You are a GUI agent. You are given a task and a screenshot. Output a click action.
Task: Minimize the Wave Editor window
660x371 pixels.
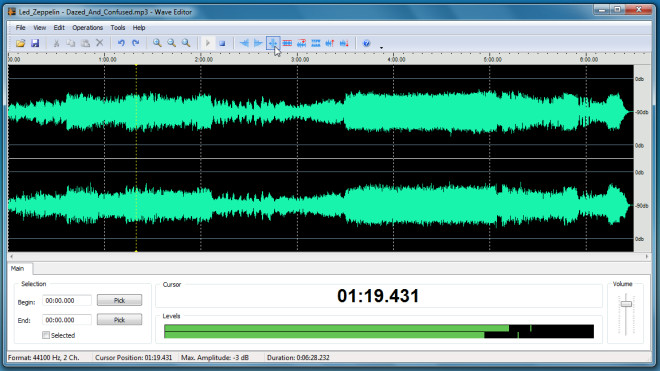(x=602, y=10)
